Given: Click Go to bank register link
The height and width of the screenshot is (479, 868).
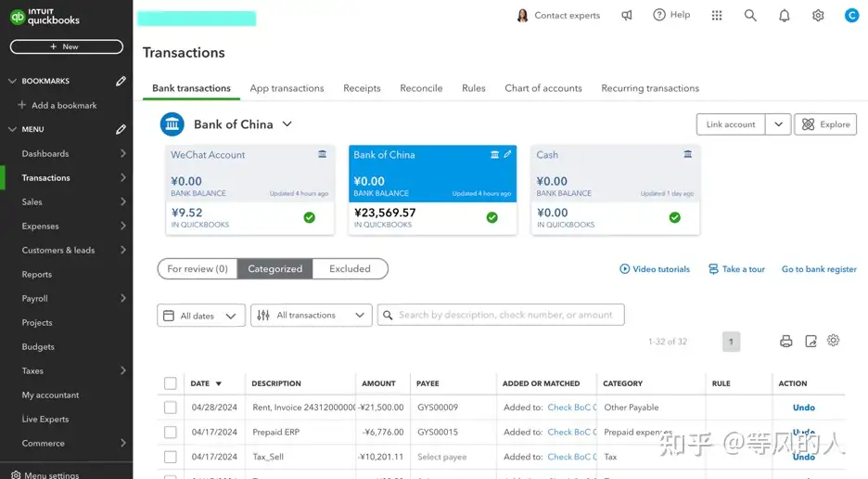Looking at the screenshot, I should coord(819,269).
